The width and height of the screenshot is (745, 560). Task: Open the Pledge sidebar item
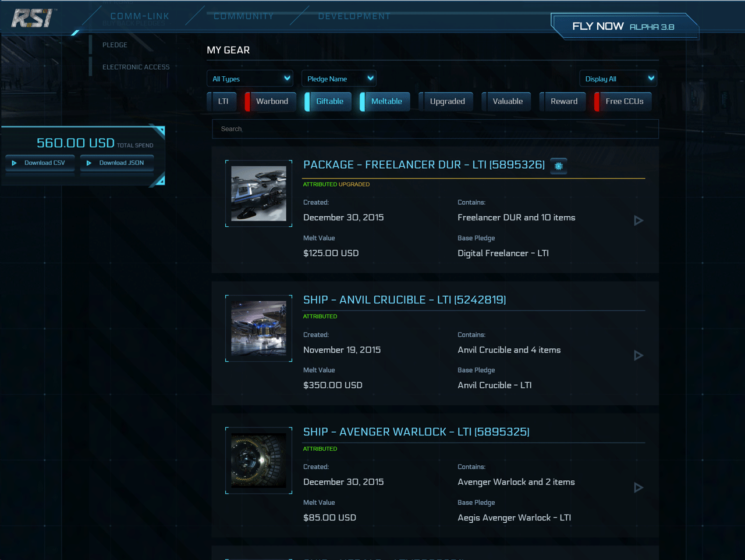tap(115, 45)
